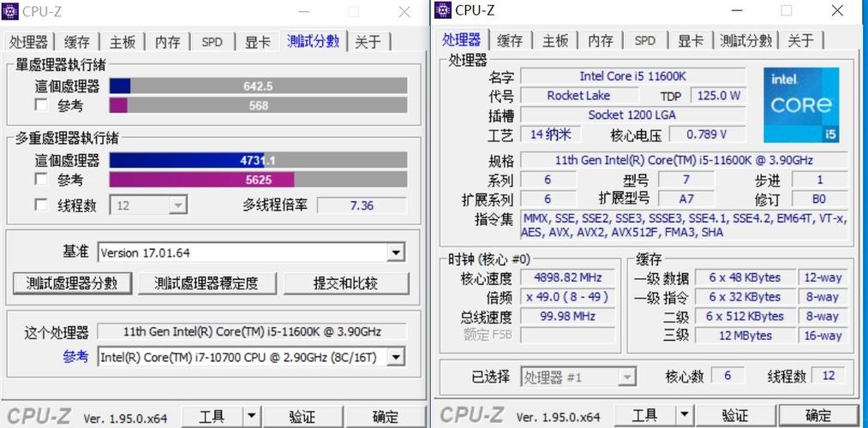Open 工具 dropdown arrow in right window
The image size is (868, 428).
click(685, 415)
